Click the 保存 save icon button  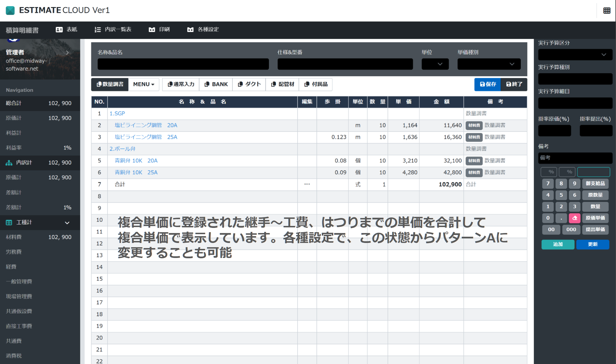487,84
